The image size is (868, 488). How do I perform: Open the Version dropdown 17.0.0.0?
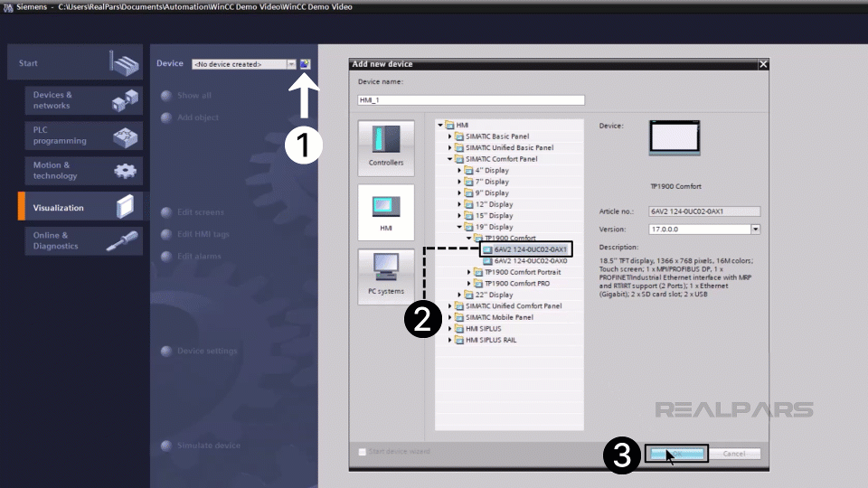tap(755, 229)
